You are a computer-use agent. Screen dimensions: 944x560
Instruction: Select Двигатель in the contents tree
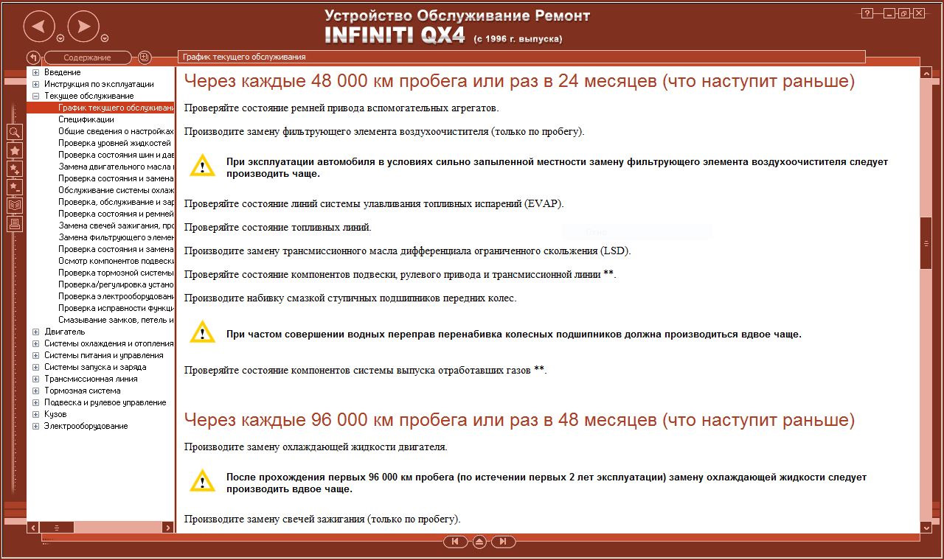click(x=64, y=332)
